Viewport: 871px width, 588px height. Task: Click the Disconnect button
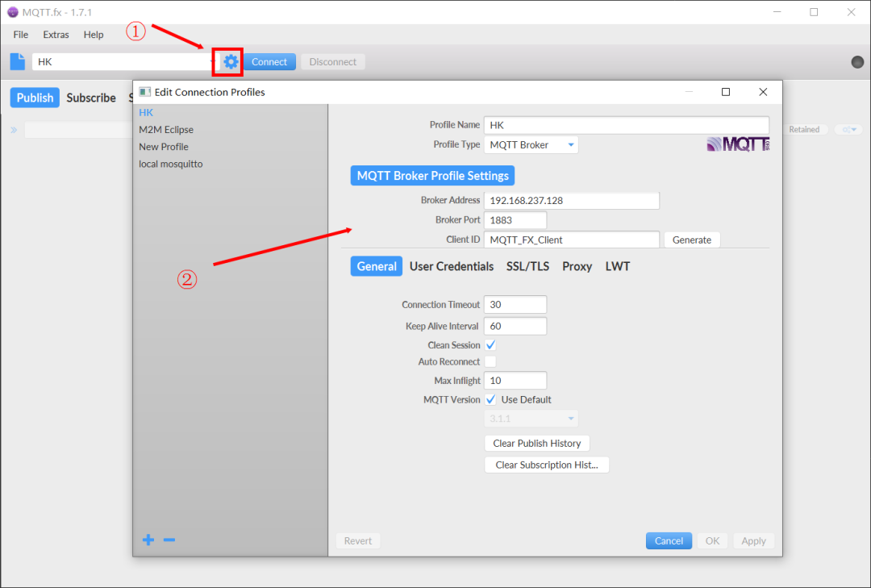333,61
